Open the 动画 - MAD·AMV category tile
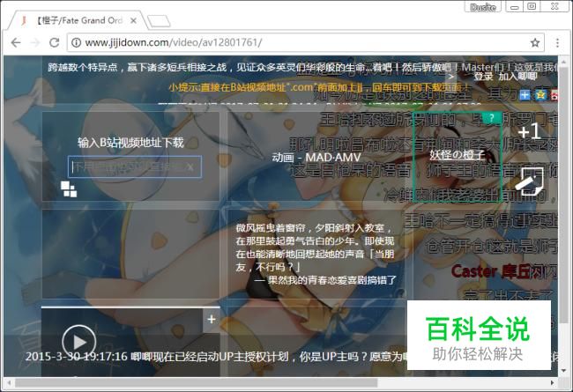 (x=316, y=158)
